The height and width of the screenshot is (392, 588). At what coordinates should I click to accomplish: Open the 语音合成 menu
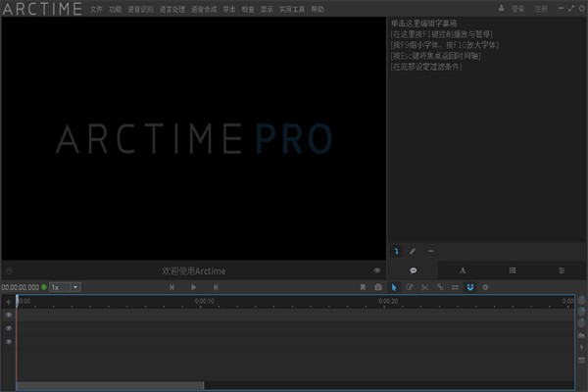point(204,10)
